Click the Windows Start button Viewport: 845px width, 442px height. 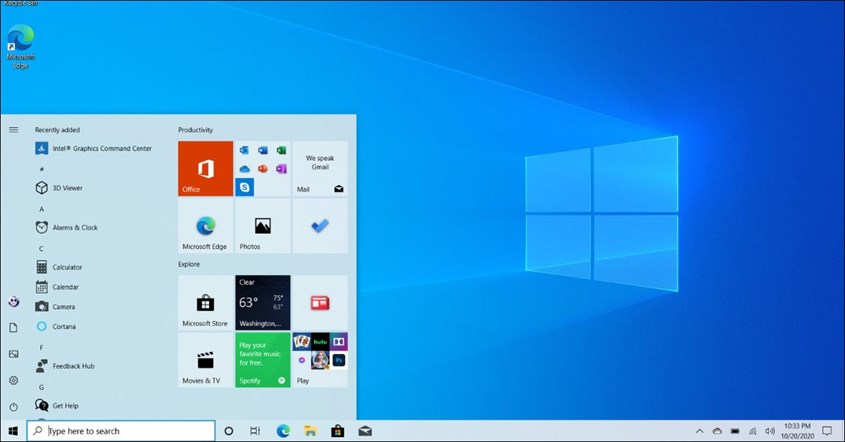pyautogui.click(x=13, y=431)
